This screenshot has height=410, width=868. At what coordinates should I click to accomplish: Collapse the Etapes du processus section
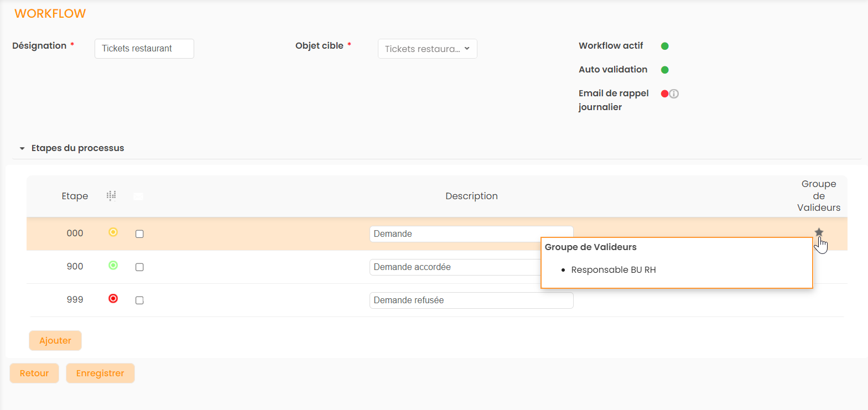coord(22,148)
